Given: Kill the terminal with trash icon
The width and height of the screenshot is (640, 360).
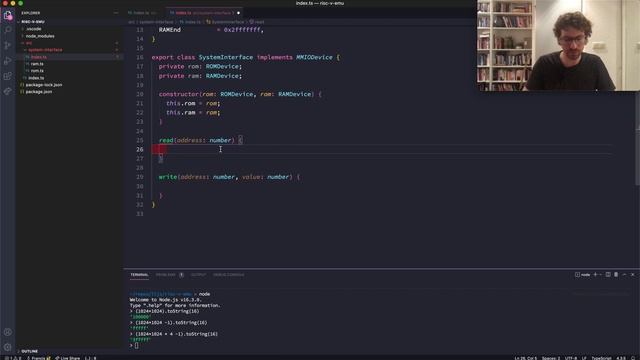Looking at the screenshot, I should tap(616, 275).
